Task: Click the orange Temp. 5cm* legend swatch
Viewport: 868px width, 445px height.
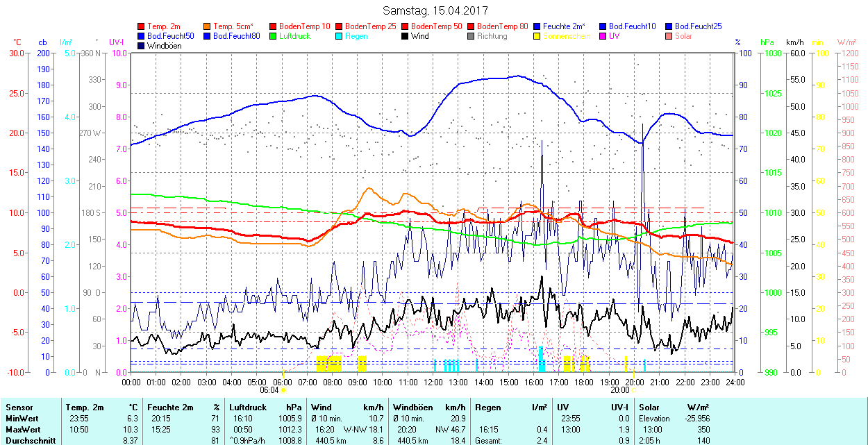Action: coord(208,26)
